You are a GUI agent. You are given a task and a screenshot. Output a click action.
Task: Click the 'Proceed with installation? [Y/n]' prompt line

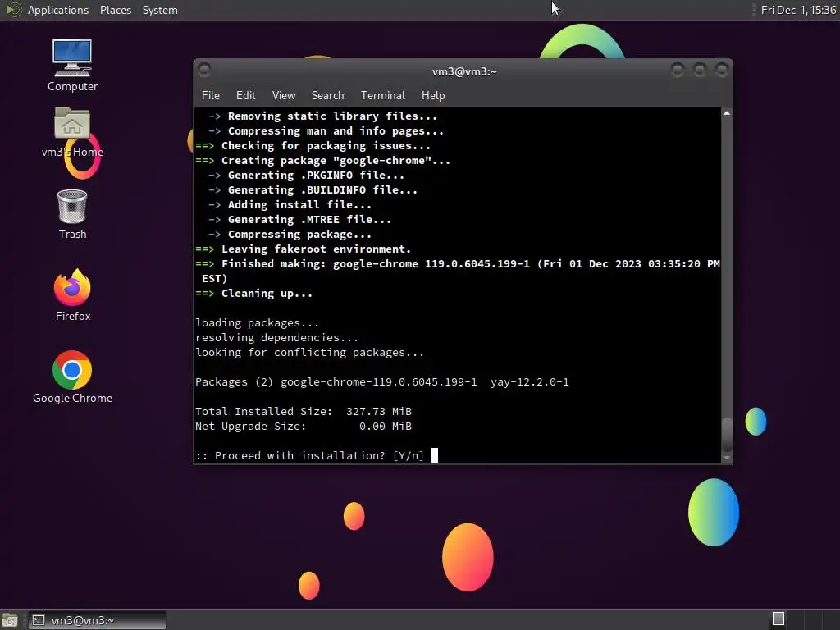(309, 456)
